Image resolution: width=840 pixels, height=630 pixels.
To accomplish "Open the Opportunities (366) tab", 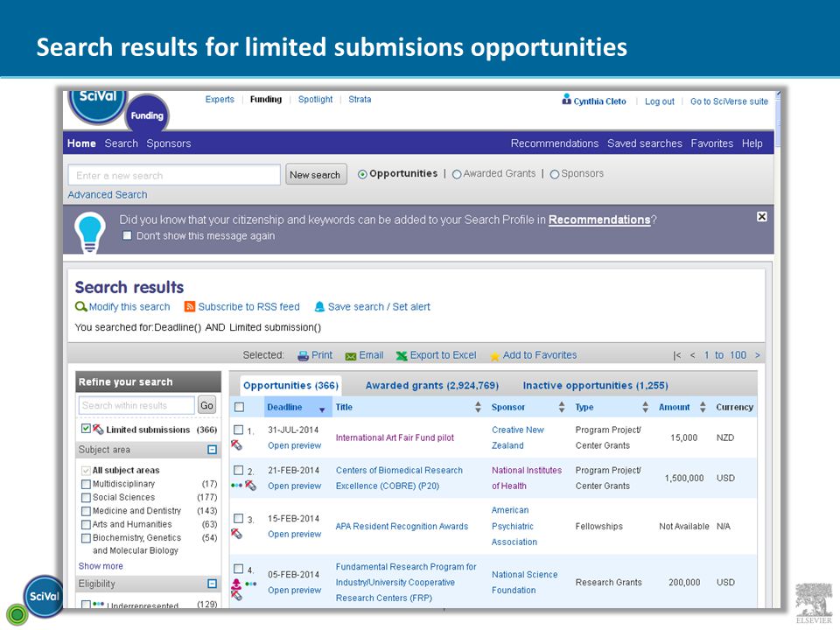I will tap(290, 385).
